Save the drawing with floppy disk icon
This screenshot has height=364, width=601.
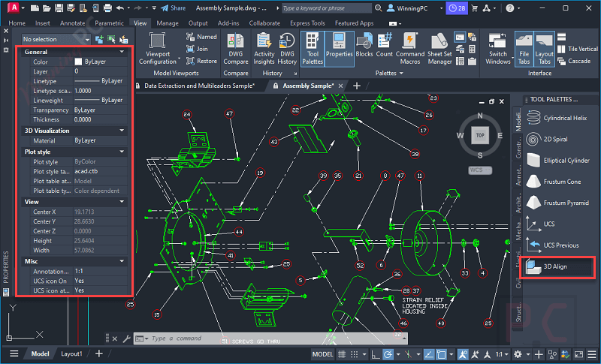click(59, 8)
